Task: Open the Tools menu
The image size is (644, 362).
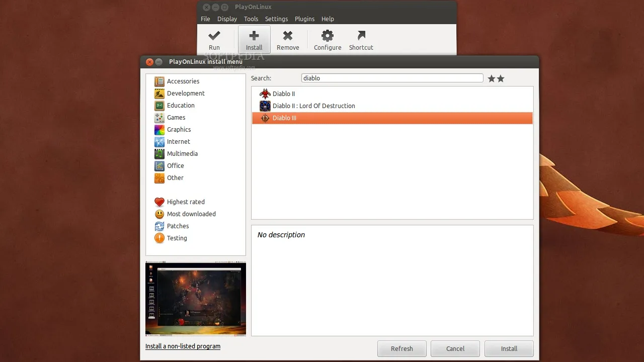Action: click(251, 19)
